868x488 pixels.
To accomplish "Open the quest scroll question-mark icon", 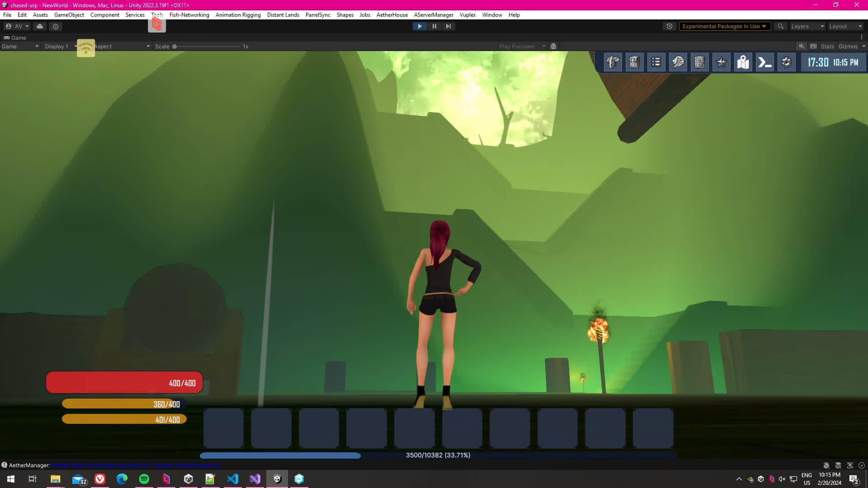I will (699, 62).
